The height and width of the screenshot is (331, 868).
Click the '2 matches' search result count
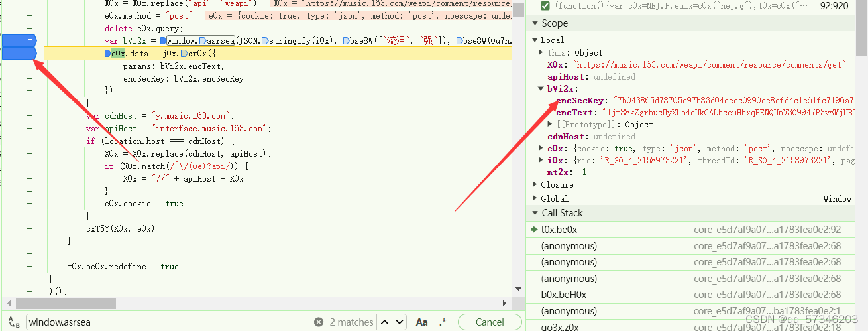[351, 322]
